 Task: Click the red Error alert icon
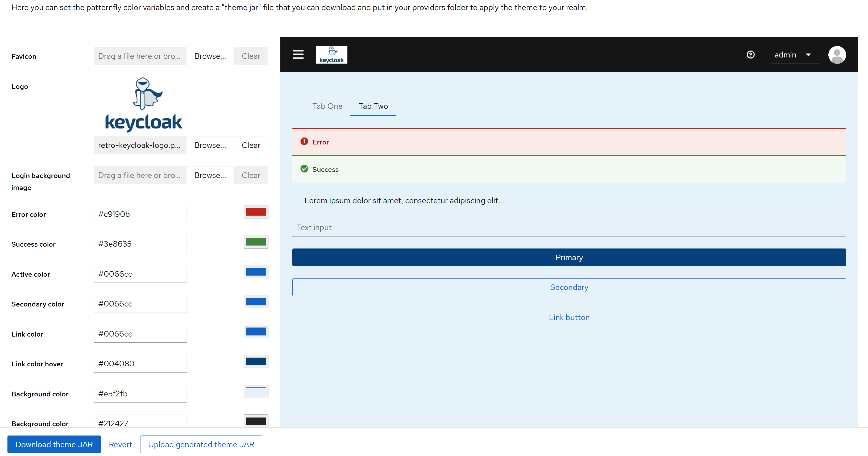(304, 142)
